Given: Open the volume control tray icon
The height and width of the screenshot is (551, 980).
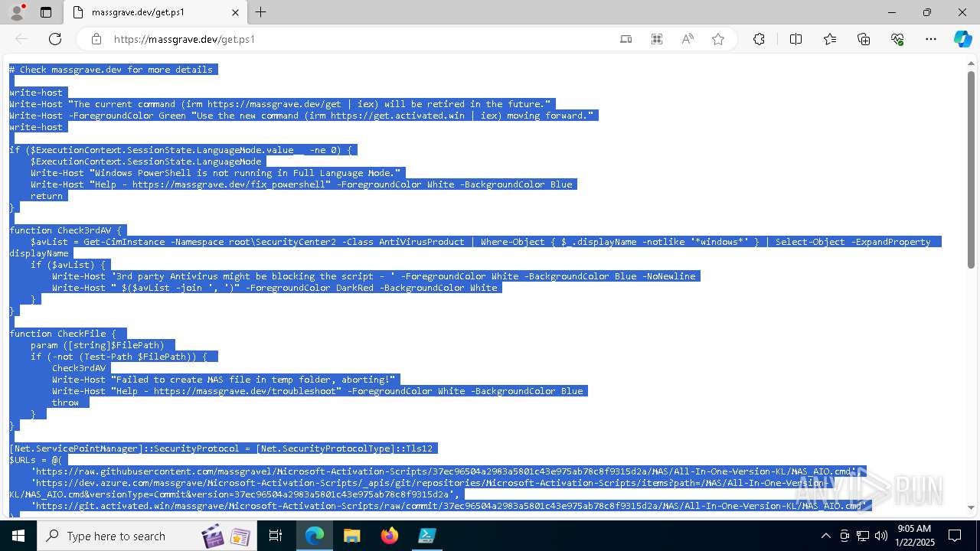Looking at the screenshot, I should [880, 536].
